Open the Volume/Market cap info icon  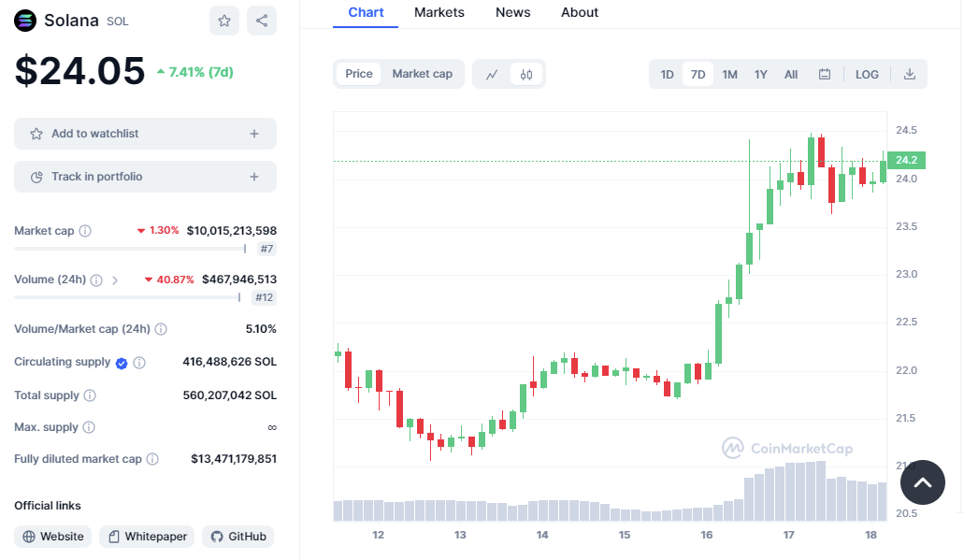[161, 329]
